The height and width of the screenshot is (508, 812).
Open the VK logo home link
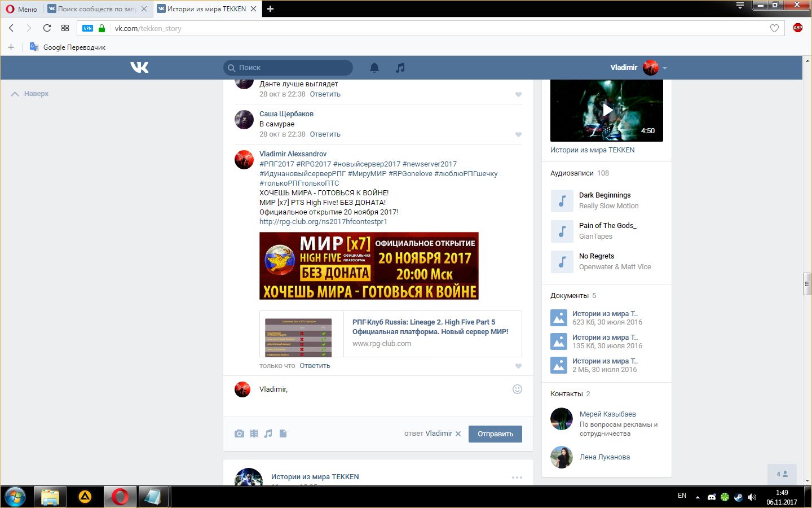coord(139,68)
